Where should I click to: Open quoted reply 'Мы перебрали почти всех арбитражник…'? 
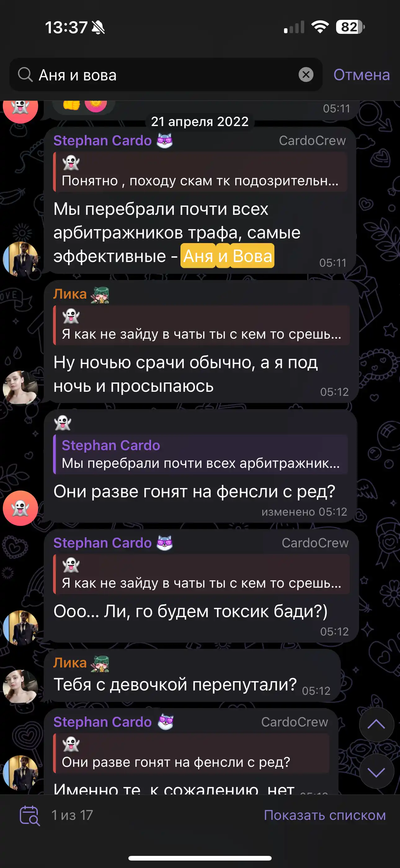tap(200, 454)
